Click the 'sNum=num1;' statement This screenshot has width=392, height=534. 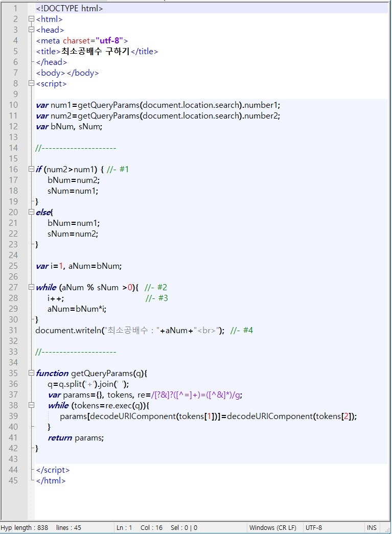(73, 191)
